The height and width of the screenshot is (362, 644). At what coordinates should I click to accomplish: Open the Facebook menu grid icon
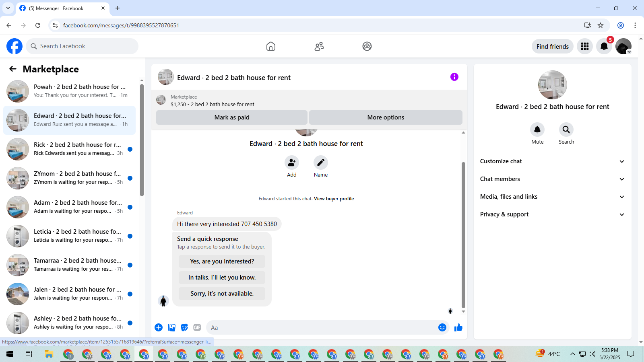click(585, 46)
